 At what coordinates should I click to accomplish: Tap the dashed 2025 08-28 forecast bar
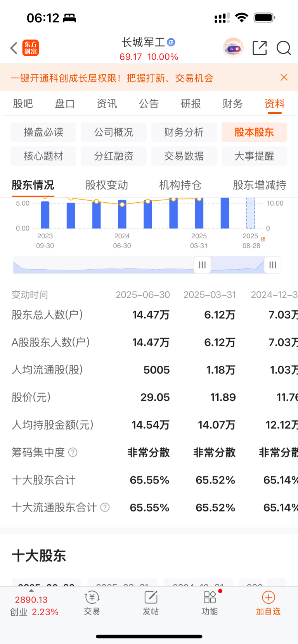pyautogui.click(x=251, y=213)
